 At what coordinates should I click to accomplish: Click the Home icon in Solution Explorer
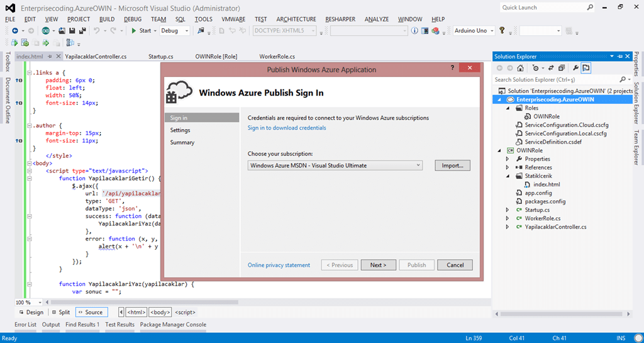click(520, 68)
